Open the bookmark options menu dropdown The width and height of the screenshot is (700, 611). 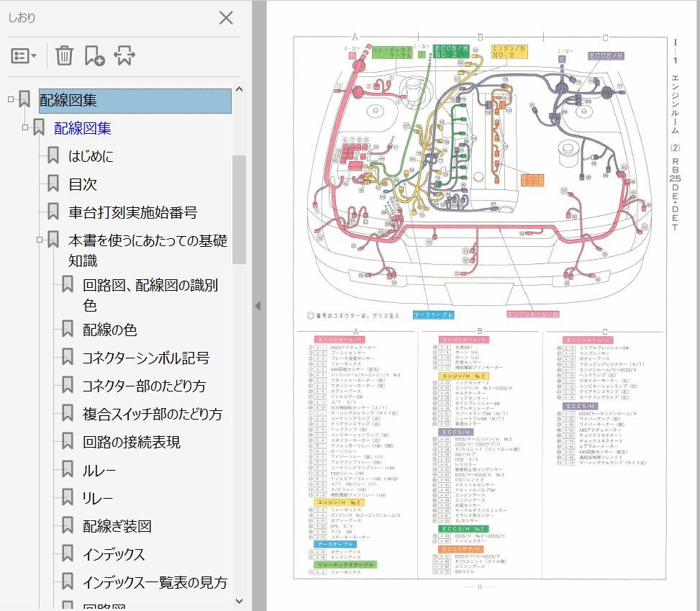23,56
